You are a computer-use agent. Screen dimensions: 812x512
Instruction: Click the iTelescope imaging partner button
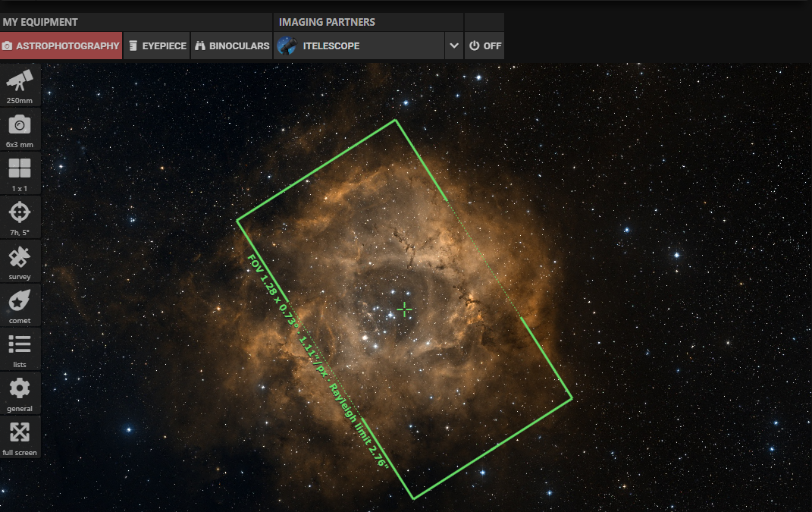tap(359, 46)
